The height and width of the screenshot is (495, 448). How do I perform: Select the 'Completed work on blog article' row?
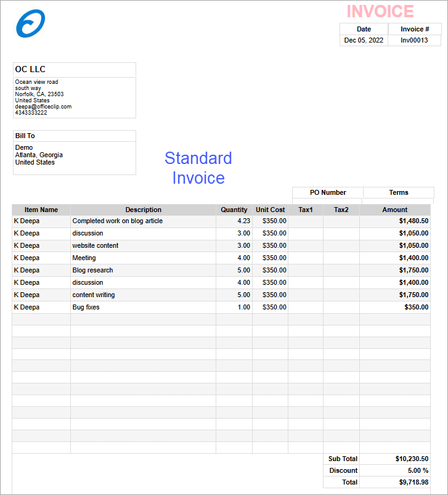point(117,221)
